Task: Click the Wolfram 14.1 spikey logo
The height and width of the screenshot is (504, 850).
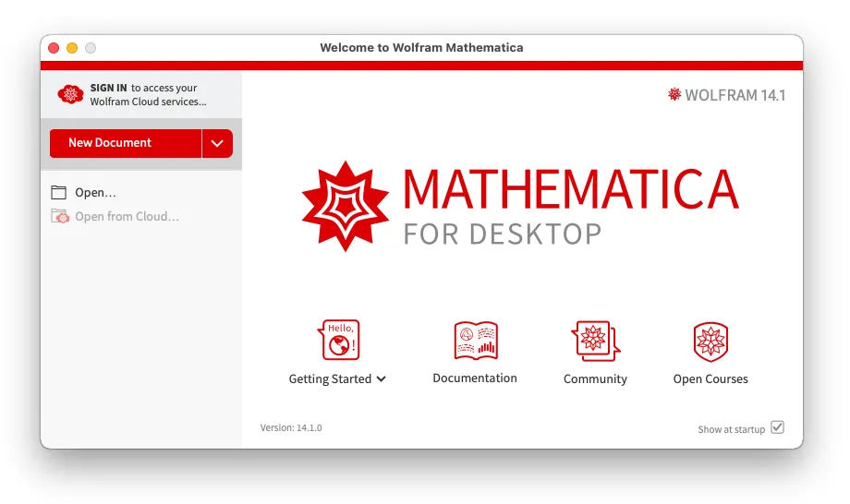Action: (674, 94)
